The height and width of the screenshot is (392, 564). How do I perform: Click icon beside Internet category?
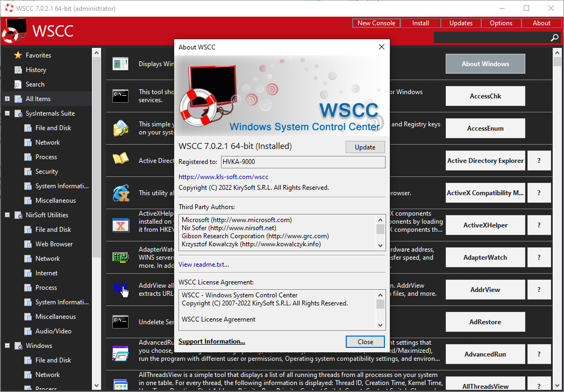pyautogui.click(x=28, y=273)
